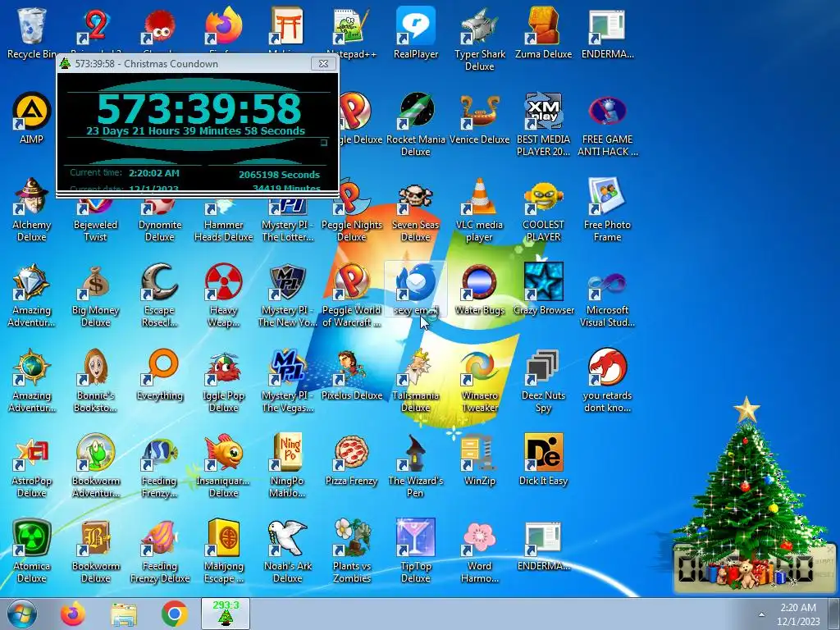Open the Everything search shortcut
Image resolution: width=840 pixels, height=630 pixels.
click(160, 374)
